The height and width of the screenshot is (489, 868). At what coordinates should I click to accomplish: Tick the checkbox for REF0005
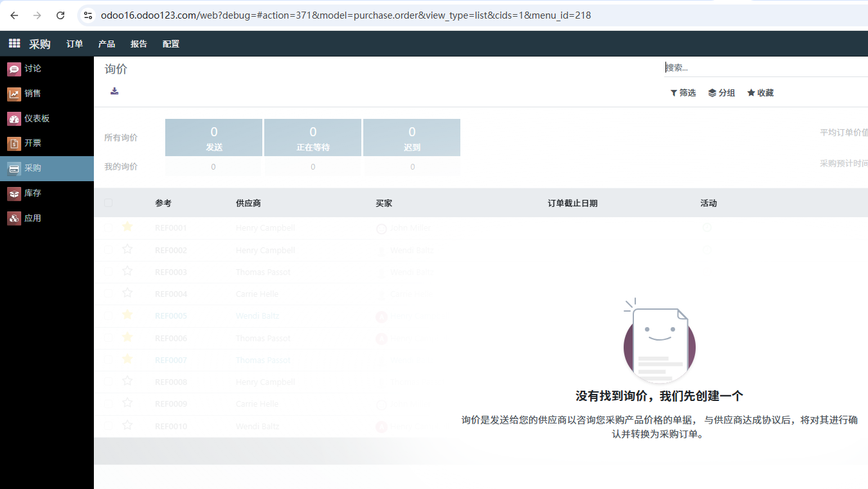tap(108, 316)
